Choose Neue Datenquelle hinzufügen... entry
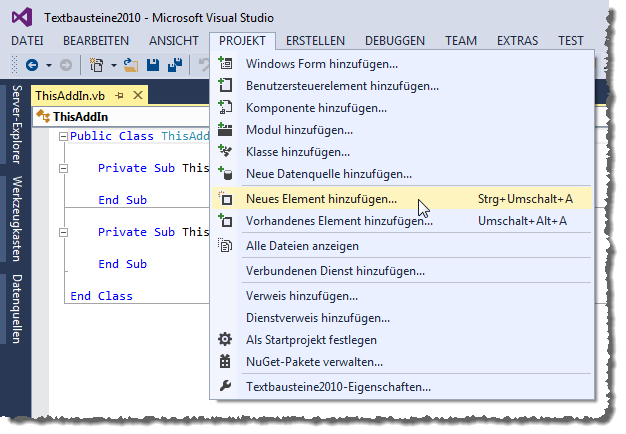 (402, 174)
